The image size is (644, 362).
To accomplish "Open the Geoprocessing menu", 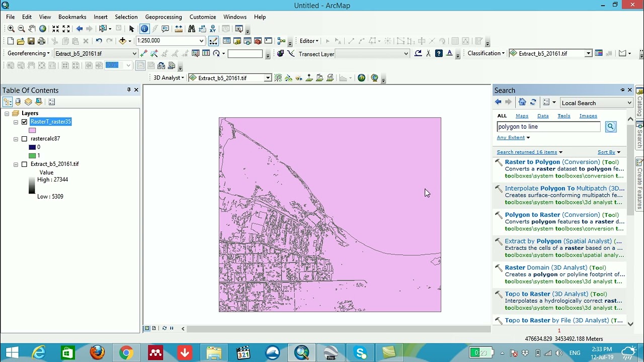I will [164, 17].
